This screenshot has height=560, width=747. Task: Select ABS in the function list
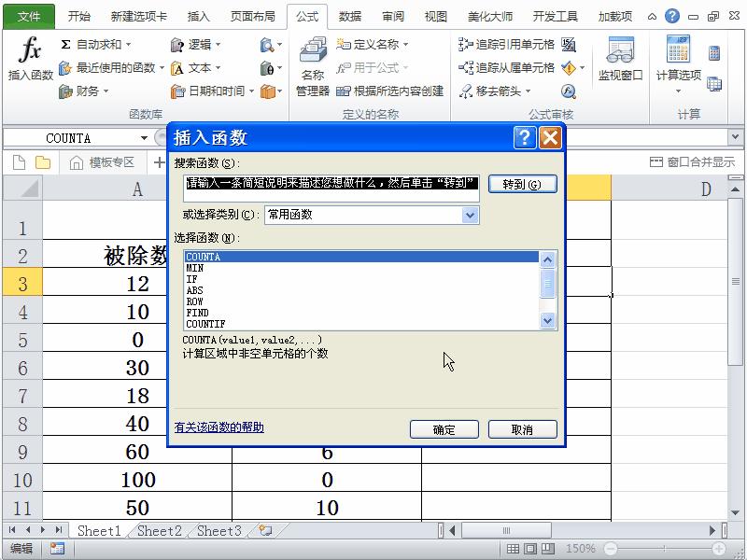point(361,290)
